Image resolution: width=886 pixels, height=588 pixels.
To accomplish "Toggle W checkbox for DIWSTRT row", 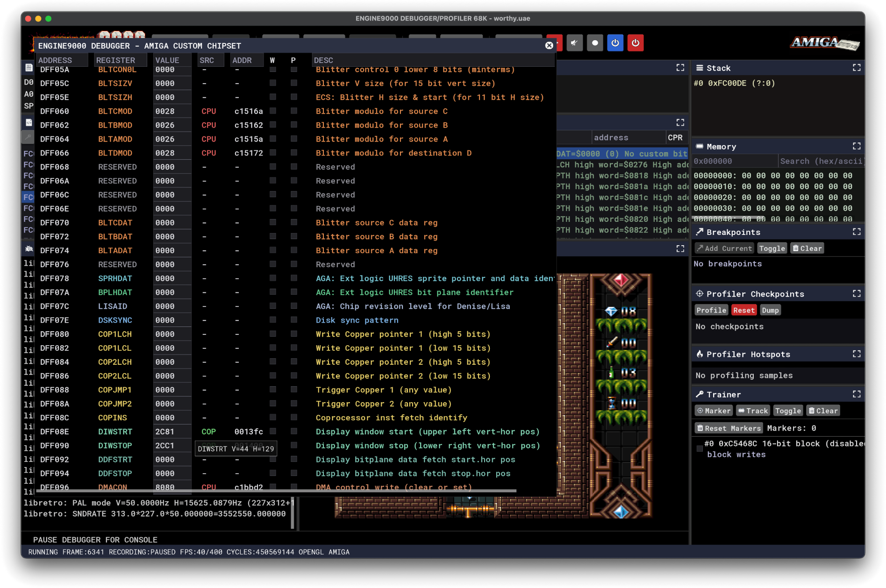I will (273, 431).
